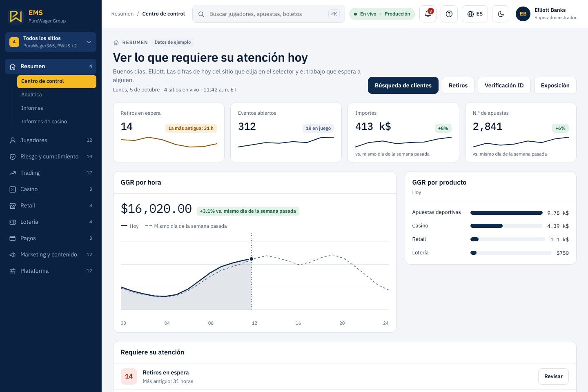Expand the Todos los sitios site selector

pos(51,42)
